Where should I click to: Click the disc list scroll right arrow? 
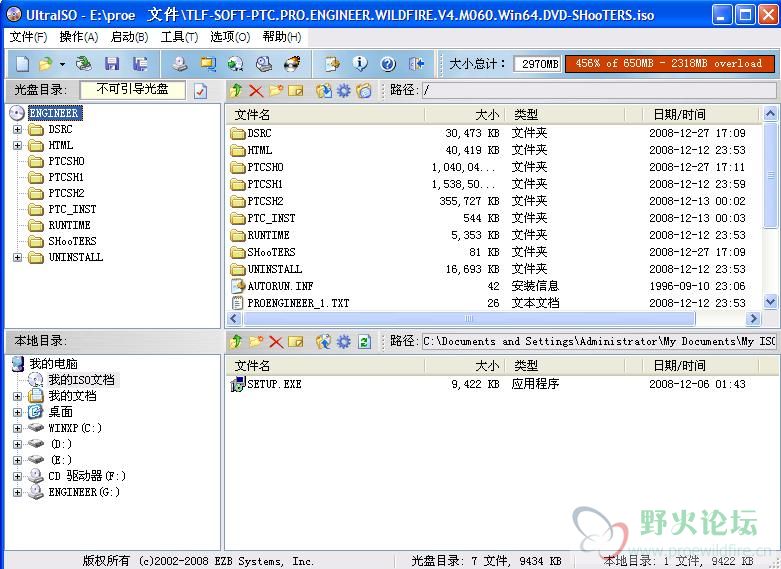point(753,319)
